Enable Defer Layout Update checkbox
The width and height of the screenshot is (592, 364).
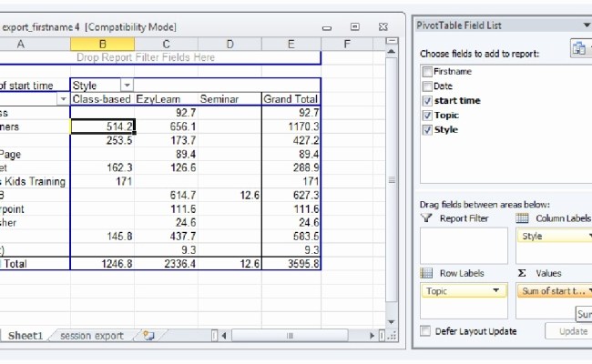(425, 331)
